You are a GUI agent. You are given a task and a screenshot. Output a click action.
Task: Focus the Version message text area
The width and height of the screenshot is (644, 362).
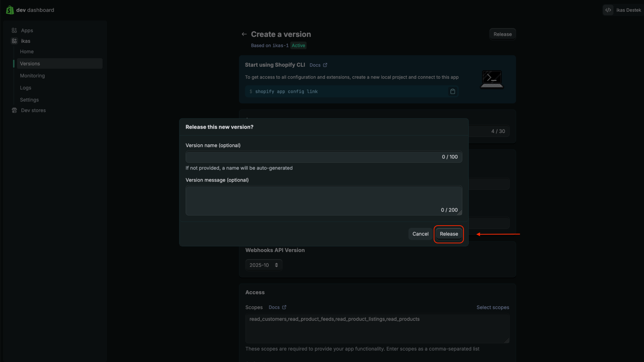pyautogui.click(x=324, y=200)
